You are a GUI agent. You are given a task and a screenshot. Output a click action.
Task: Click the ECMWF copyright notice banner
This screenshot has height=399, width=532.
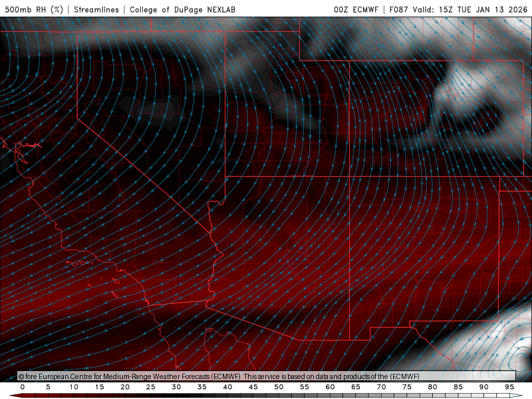point(267,376)
